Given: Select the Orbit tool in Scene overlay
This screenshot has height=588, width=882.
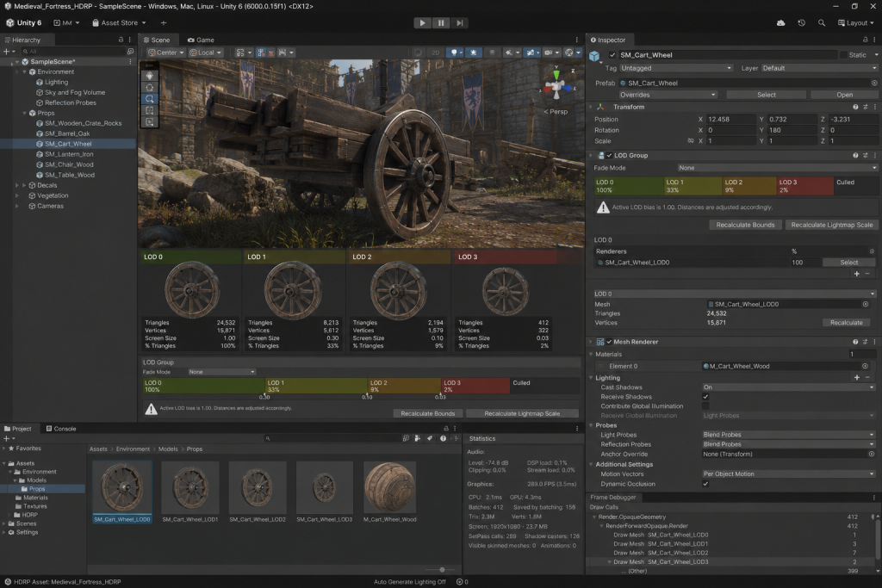Looking at the screenshot, I should 149,87.
